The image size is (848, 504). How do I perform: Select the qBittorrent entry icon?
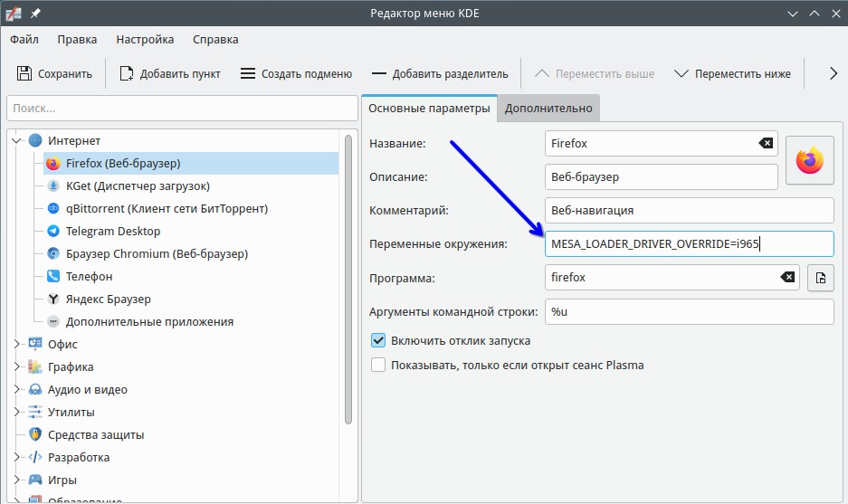(x=53, y=208)
